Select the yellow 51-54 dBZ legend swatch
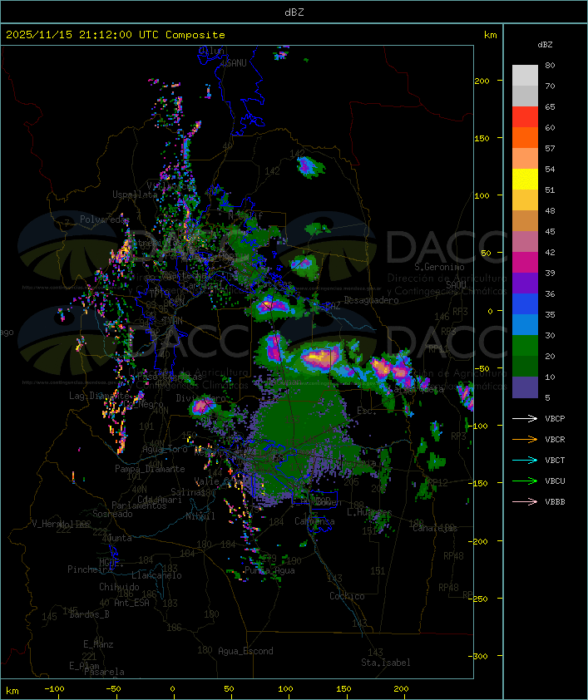Viewport: 588px width, 700px height. pos(525,180)
